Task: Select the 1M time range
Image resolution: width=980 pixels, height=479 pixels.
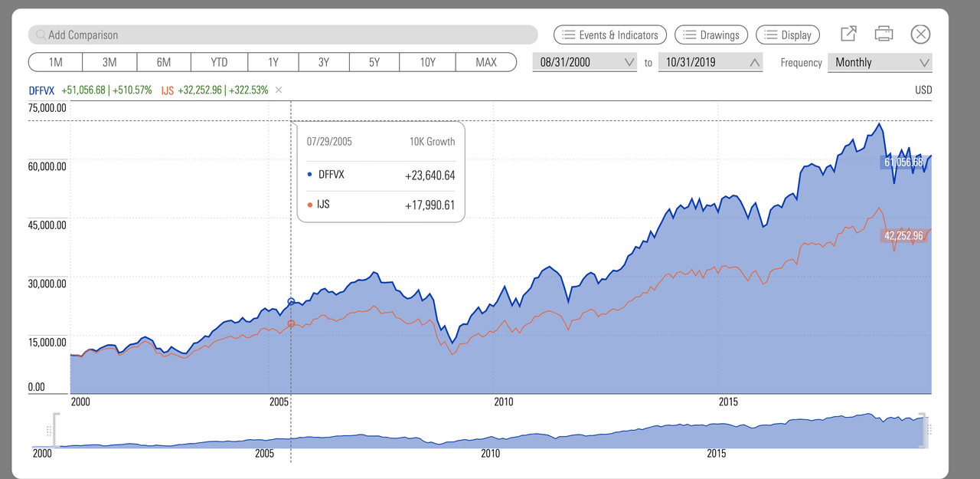Action: tap(55, 62)
